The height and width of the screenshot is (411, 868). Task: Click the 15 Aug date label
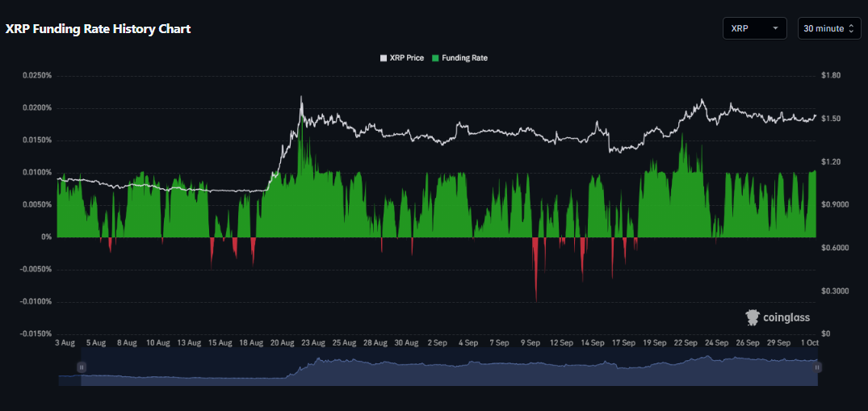[220, 343]
